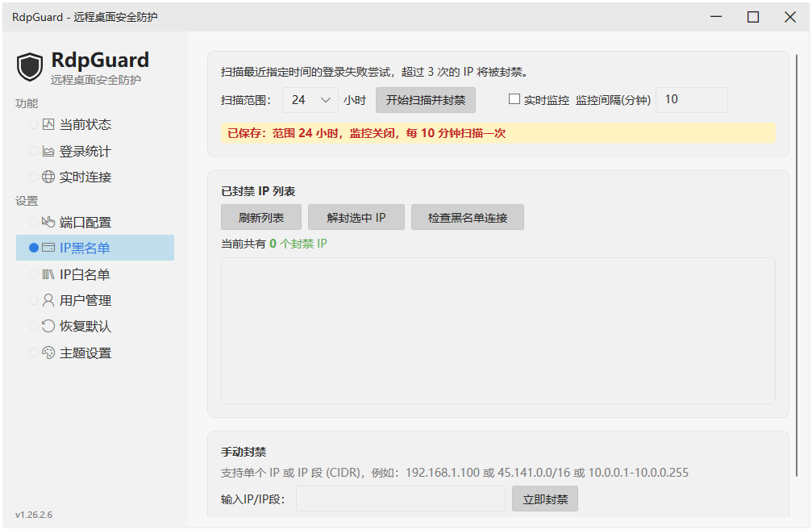The width and height of the screenshot is (812, 530).
Task: Toggle the 端口配置 radio button
Action: coord(32,223)
